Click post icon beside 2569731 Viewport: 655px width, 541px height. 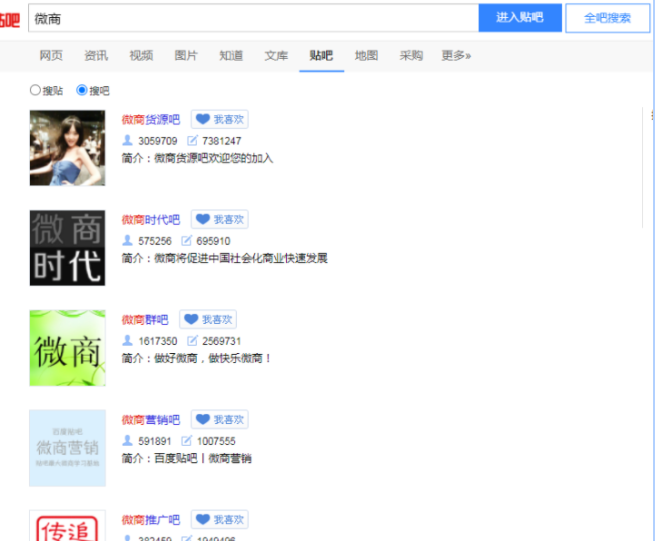192,340
